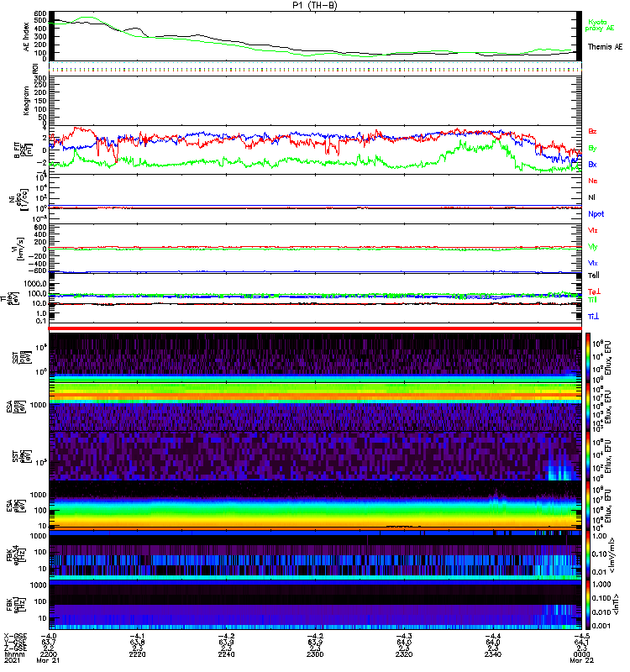
Task: Click the "AE Index" y-axis label
Action: tap(26, 37)
